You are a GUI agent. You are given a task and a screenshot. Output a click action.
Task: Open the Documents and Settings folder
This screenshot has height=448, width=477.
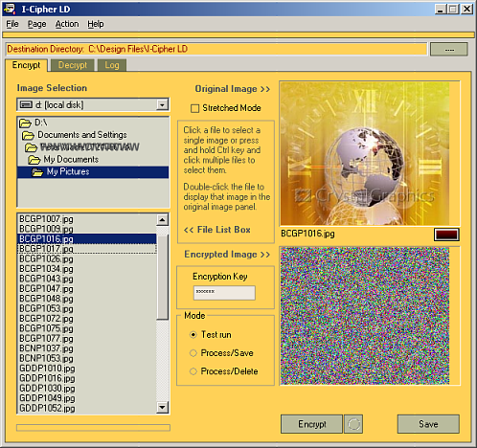[x=82, y=135]
